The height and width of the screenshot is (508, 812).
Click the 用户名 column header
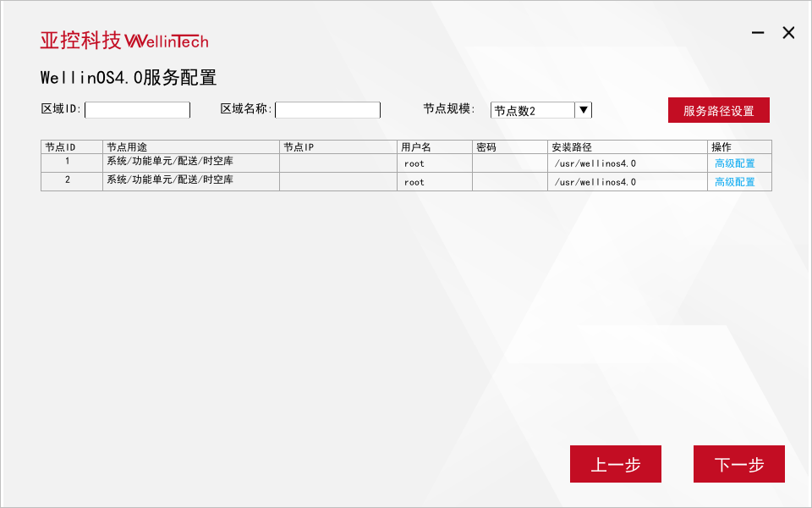click(x=435, y=146)
